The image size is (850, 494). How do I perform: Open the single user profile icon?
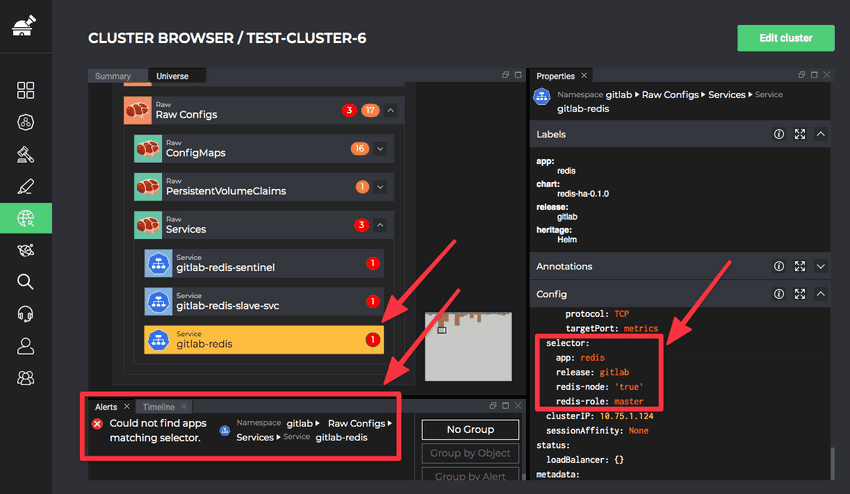coord(25,346)
